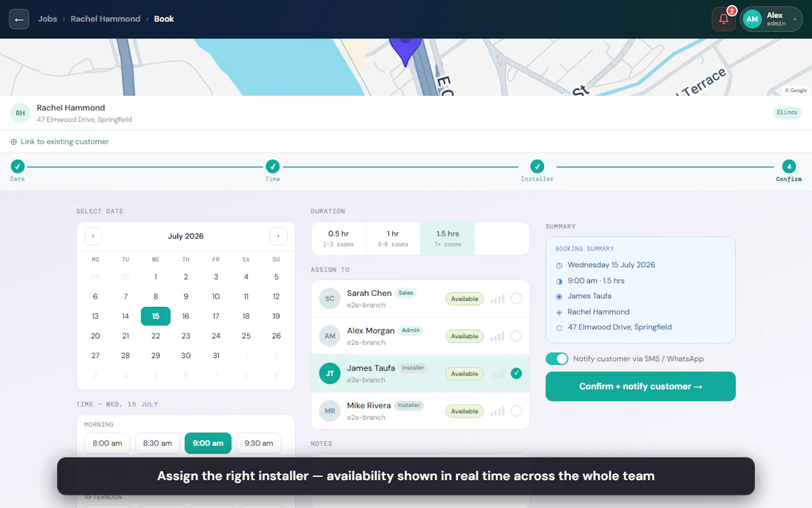Select Alex Morgan's radio button

(516, 336)
